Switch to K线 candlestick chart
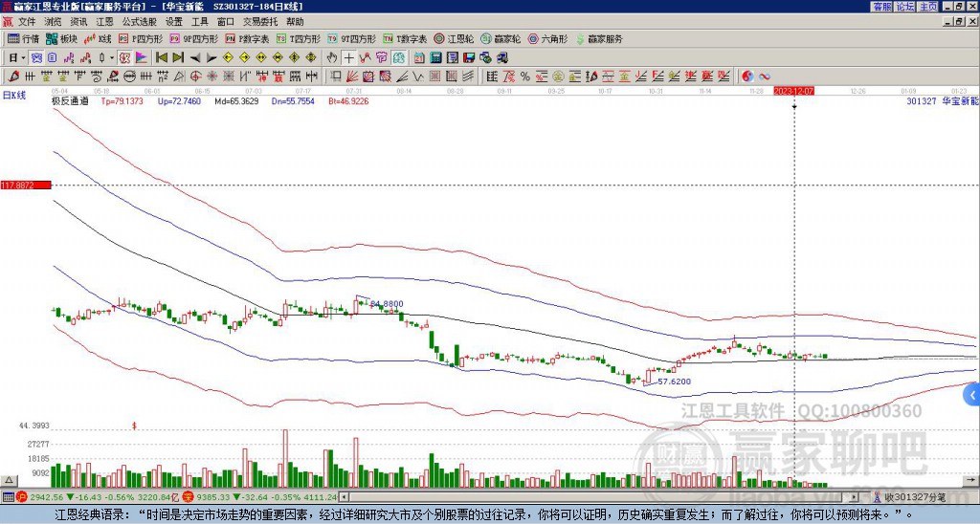 click(98, 38)
